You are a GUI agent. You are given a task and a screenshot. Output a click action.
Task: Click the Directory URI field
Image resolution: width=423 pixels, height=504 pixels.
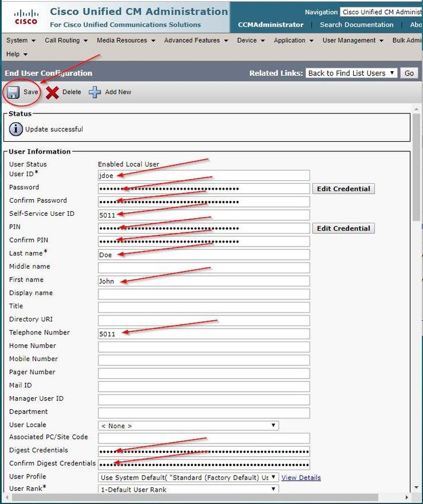point(204,320)
